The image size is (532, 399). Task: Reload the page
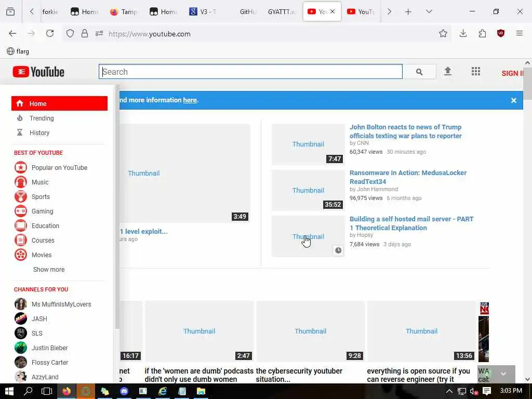click(50, 34)
